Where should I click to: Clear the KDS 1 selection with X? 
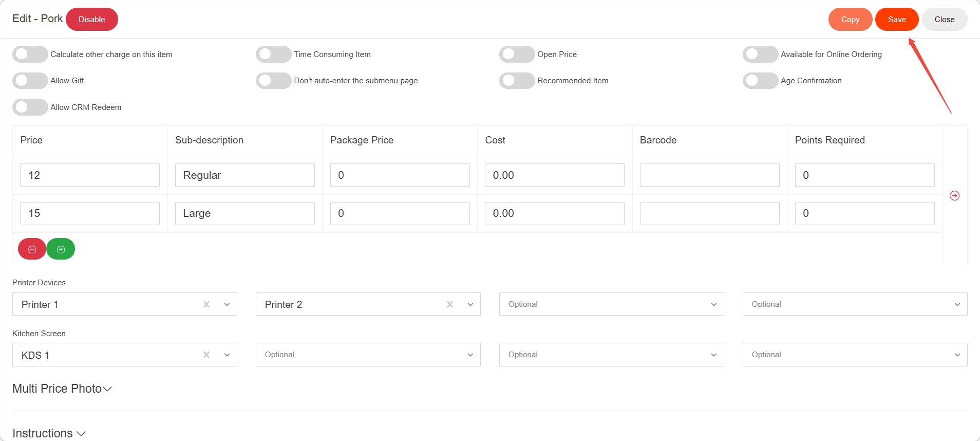click(x=206, y=355)
